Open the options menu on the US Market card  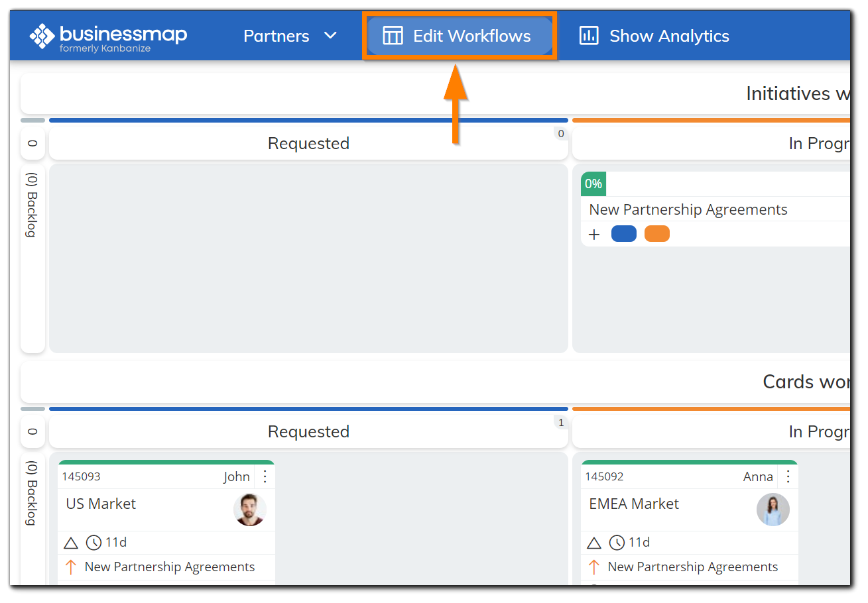click(265, 476)
